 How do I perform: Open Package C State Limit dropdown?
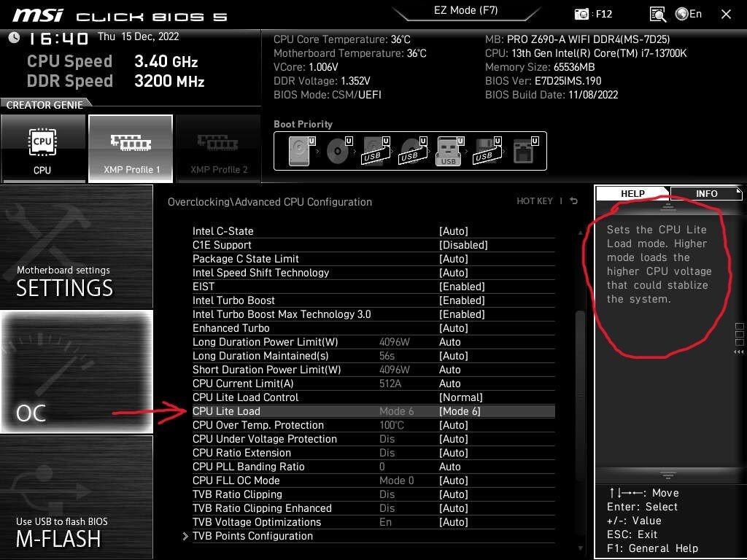tap(373, 259)
